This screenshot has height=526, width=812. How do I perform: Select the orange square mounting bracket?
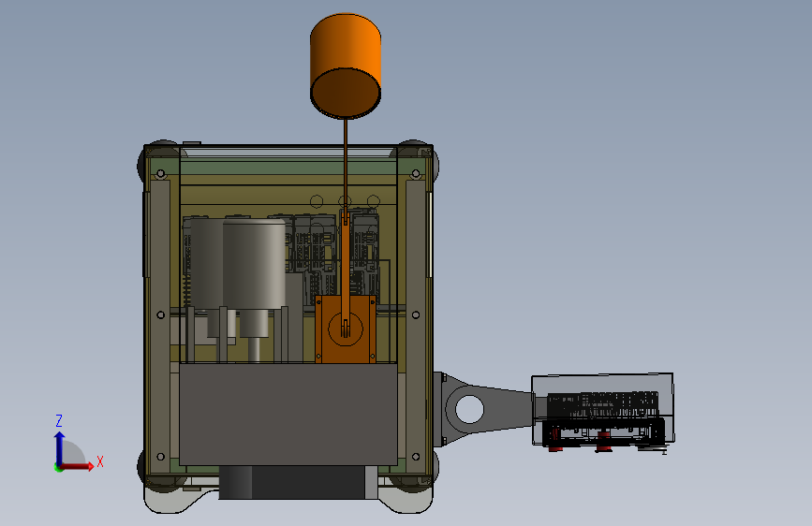[x=346, y=329]
